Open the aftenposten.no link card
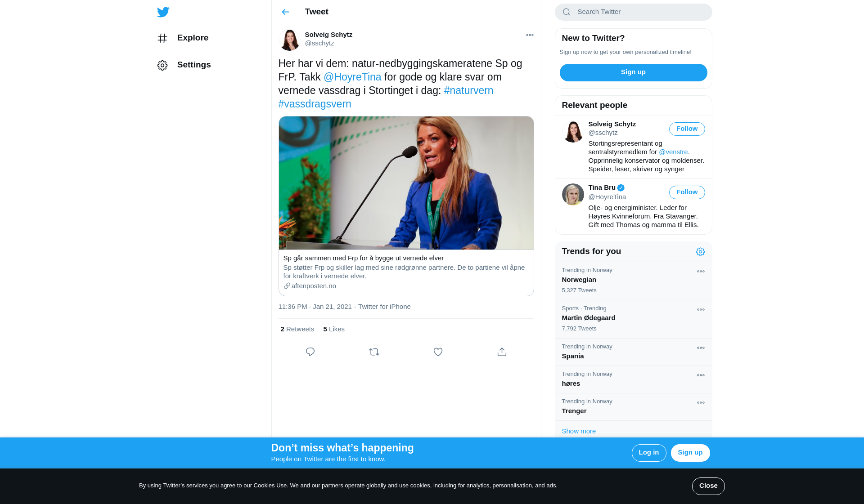Image resolution: width=864 pixels, height=504 pixels. pos(406,272)
